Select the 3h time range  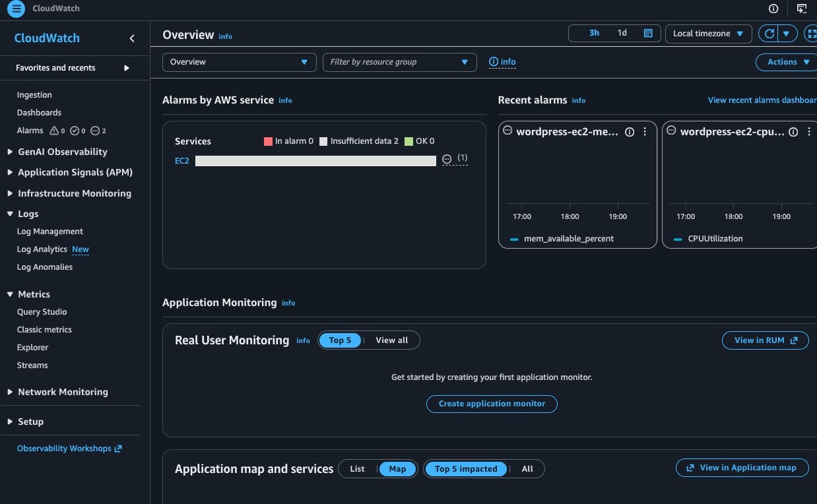point(594,33)
